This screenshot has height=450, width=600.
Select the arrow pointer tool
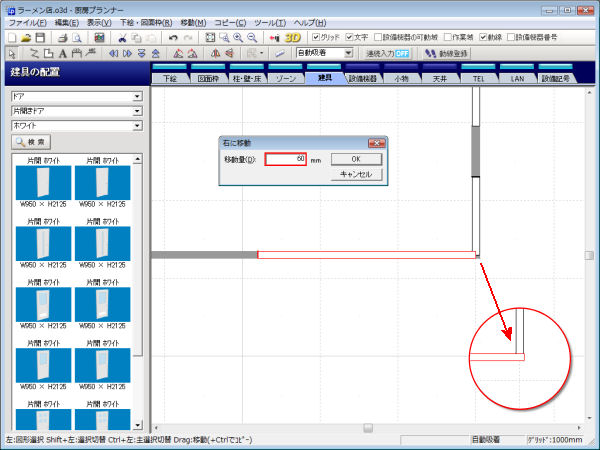pyautogui.click(x=12, y=53)
